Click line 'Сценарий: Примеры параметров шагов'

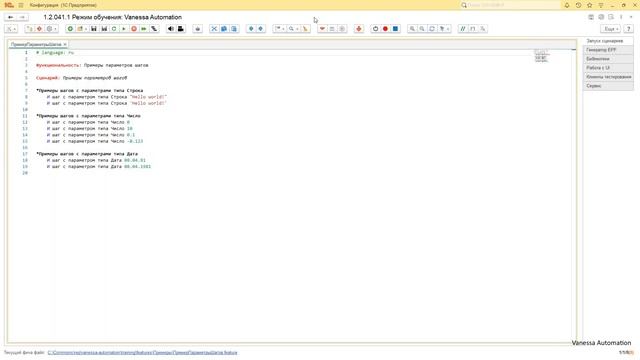click(x=82, y=78)
